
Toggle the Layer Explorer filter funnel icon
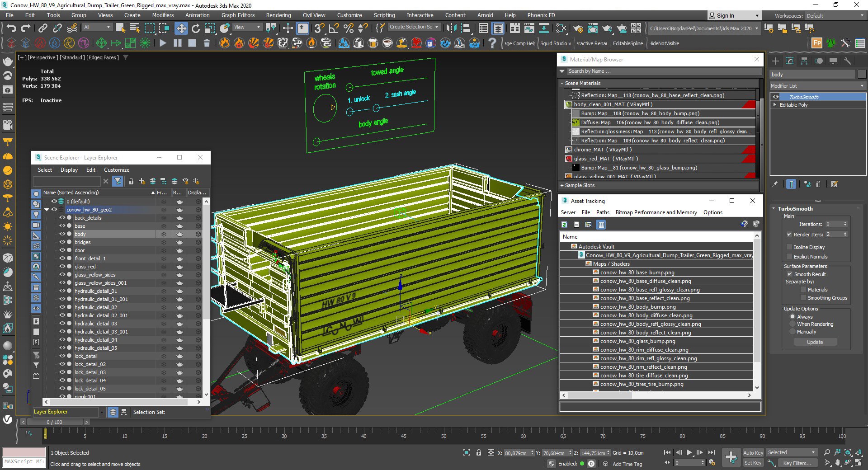118,181
